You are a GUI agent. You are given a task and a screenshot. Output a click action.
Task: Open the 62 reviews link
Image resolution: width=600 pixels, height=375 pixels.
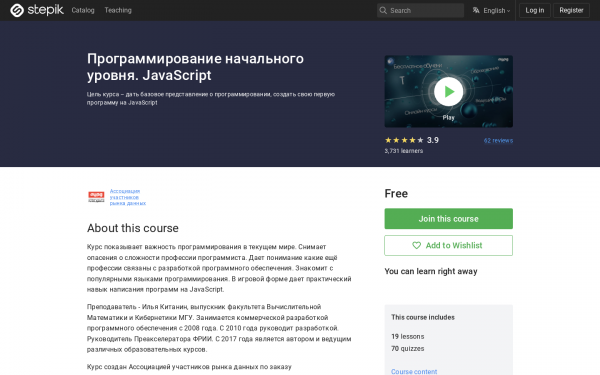(498, 140)
